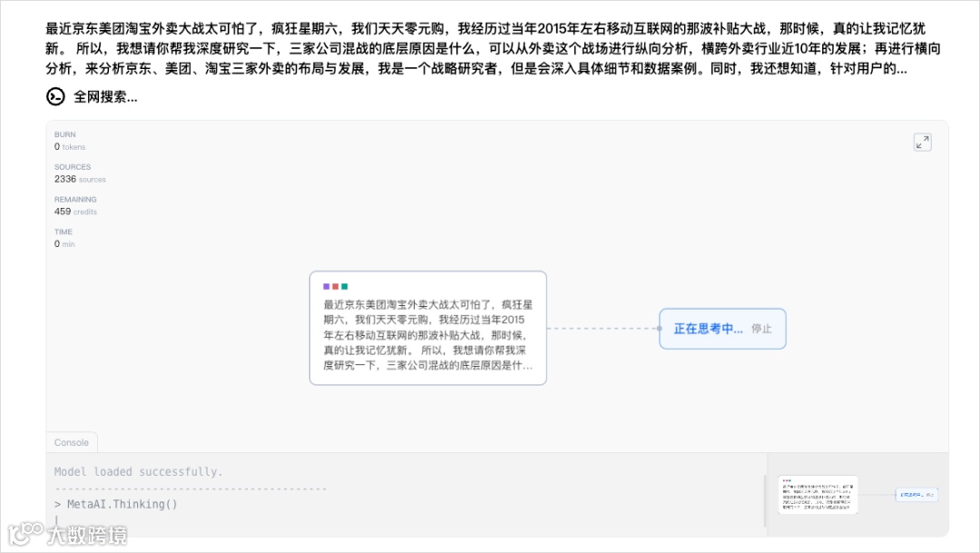Image resolution: width=980 pixels, height=553 pixels.
Task: Click the TIME 0 min value
Action: click(64, 244)
